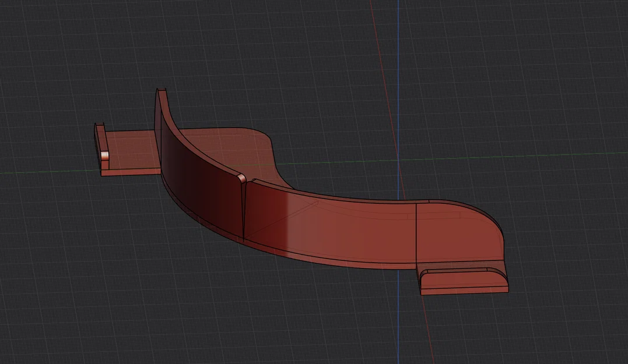Click where blue and green axes cross

tap(398, 159)
